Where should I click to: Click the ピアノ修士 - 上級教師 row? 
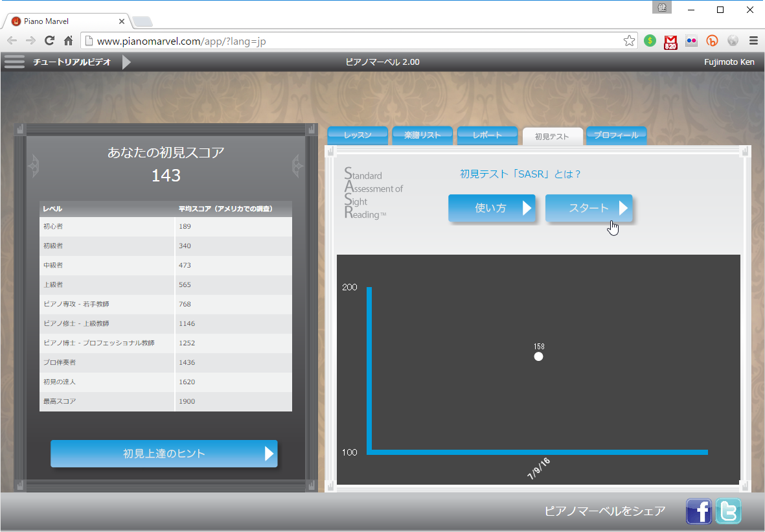click(166, 323)
